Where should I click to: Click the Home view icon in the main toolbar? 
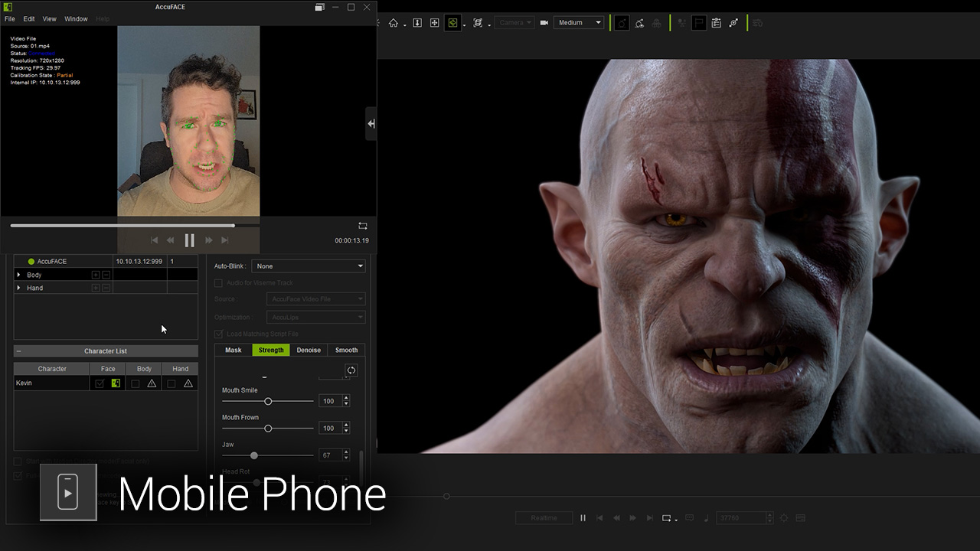pos(394,23)
